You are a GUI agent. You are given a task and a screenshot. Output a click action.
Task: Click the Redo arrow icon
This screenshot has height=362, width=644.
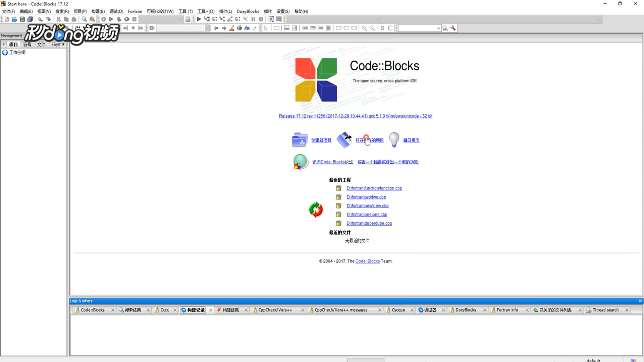(48, 19)
